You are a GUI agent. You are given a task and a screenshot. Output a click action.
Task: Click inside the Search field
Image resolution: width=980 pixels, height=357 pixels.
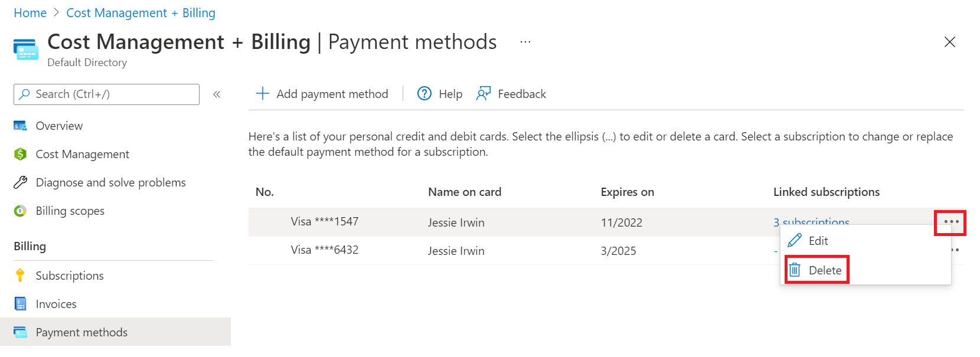click(106, 94)
